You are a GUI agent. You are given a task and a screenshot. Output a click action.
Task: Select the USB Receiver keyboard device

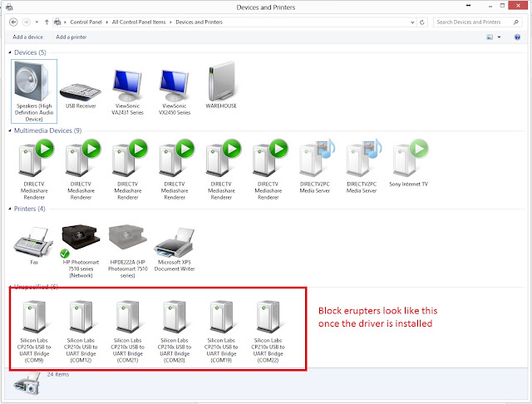click(81, 95)
